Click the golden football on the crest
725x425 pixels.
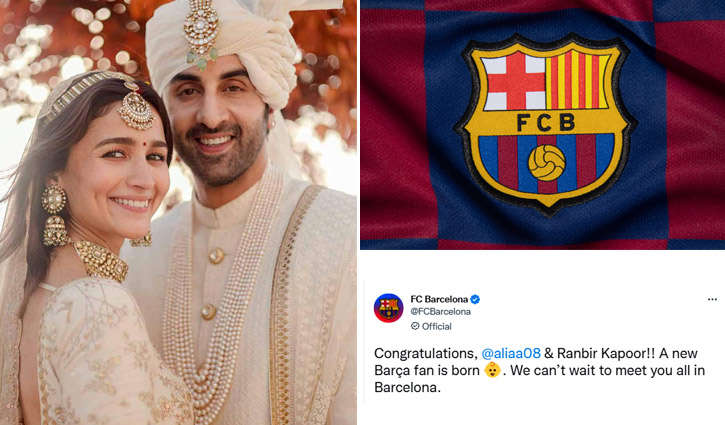point(547,163)
